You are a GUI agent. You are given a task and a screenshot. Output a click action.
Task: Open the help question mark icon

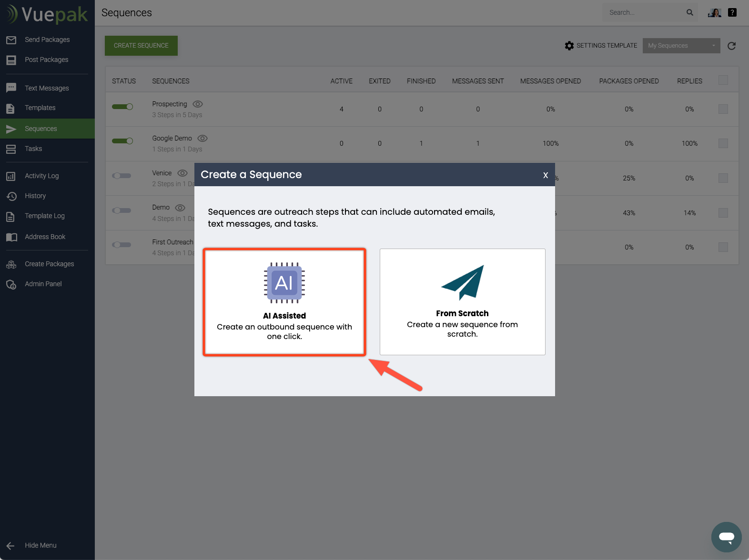click(x=732, y=13)
